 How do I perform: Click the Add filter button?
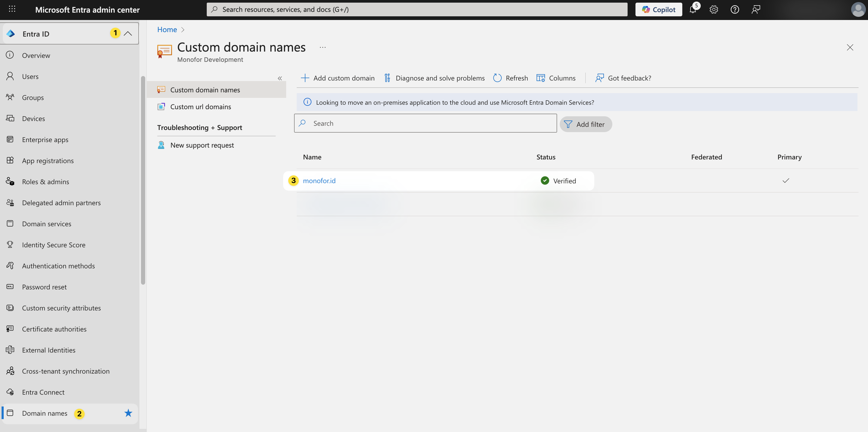(x=586, y=124)
